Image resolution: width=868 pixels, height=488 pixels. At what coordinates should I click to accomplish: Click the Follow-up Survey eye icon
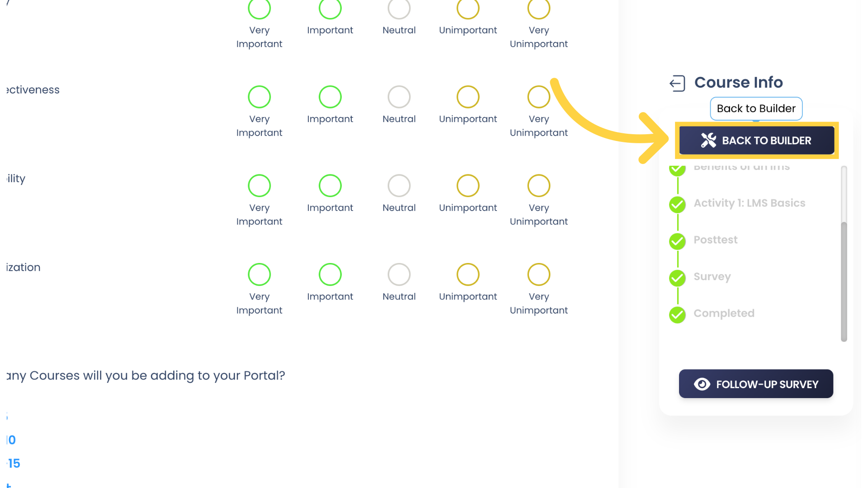tap(702, 385)
